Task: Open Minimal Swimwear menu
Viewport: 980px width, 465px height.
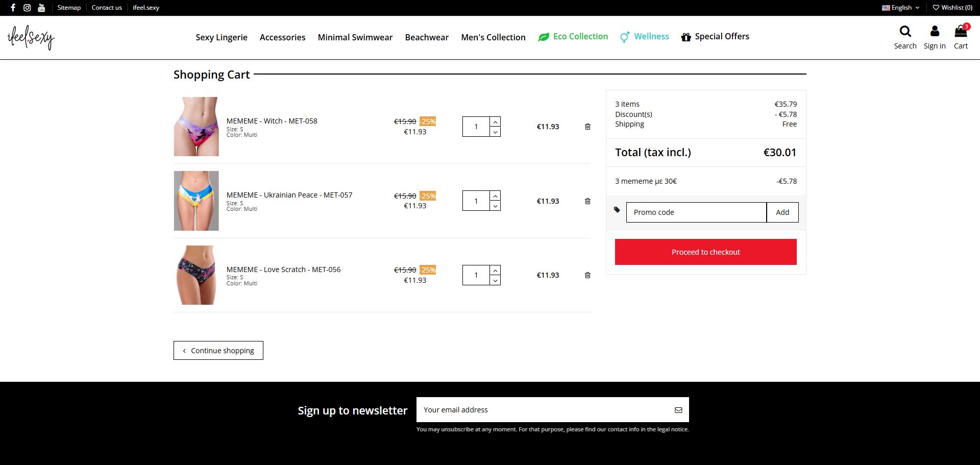Action: pyautogui.click(x=355, y=37)
